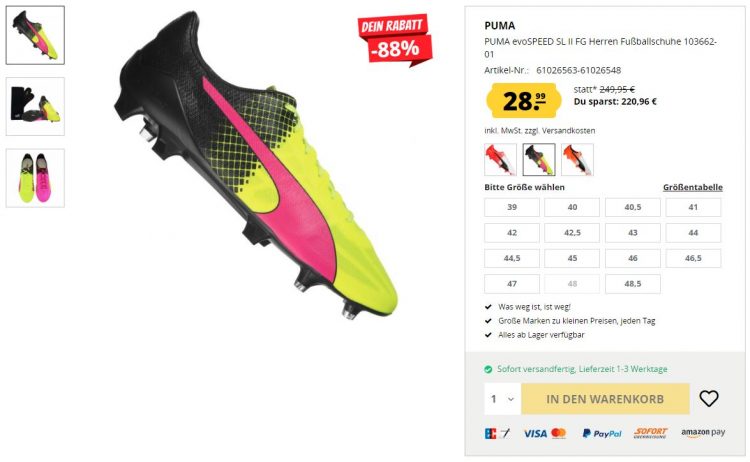Click the Mastercard logo

coord(559,433)
